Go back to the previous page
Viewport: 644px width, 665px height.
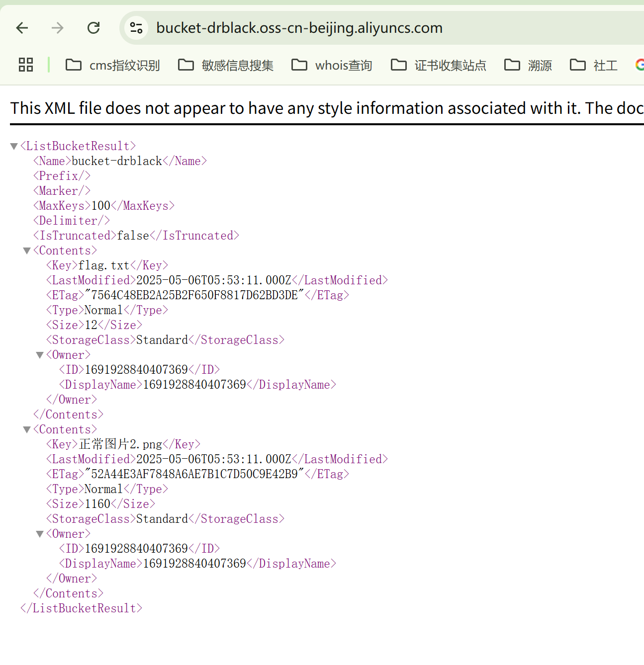tap(22, 28)
